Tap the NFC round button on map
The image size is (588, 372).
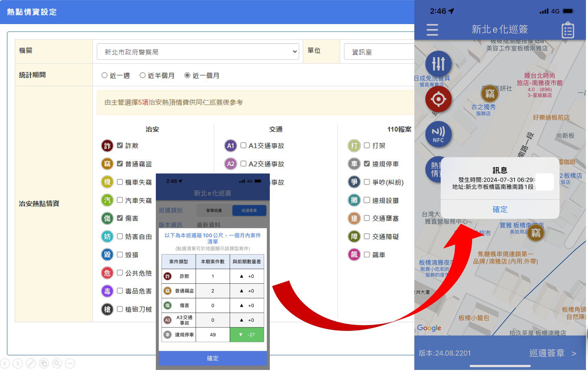coord(438,134)
